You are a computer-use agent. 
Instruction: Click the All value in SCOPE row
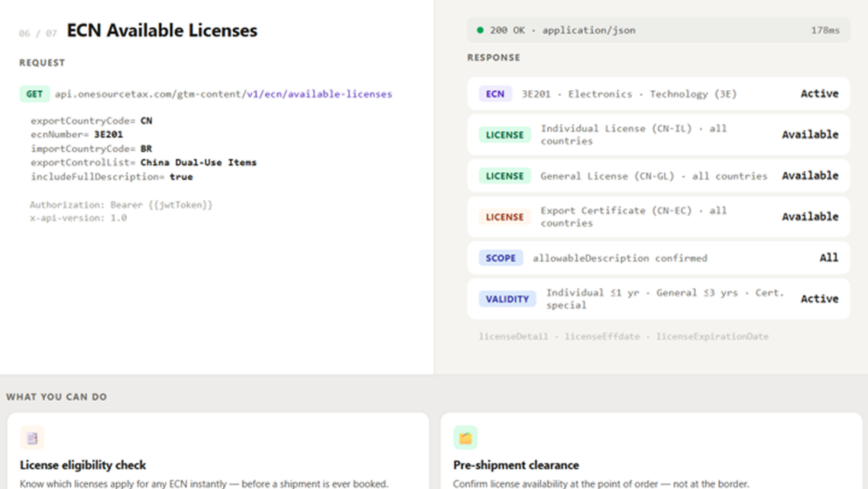point(829,258)
